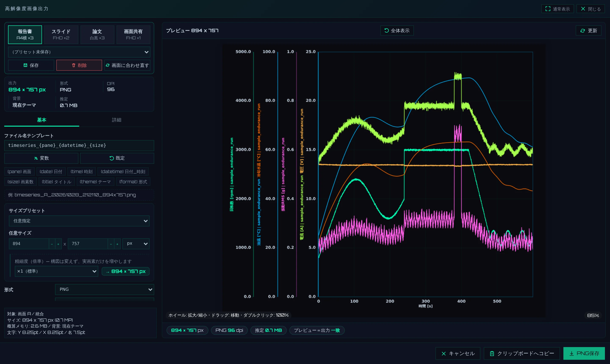Expand the サイズプリセット 任意指定 dropdown
This screenshot has height=364, width=610.
click(79, 221)
